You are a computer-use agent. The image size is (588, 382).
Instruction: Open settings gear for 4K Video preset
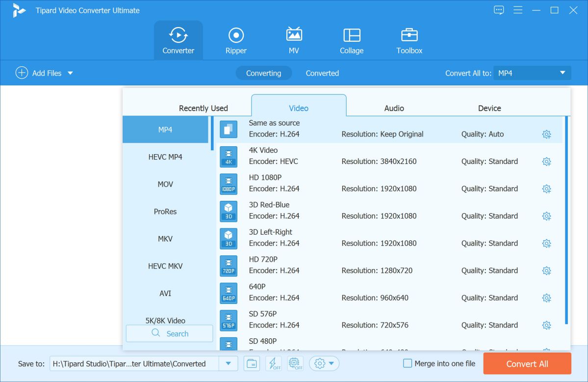tap(546, 162)
